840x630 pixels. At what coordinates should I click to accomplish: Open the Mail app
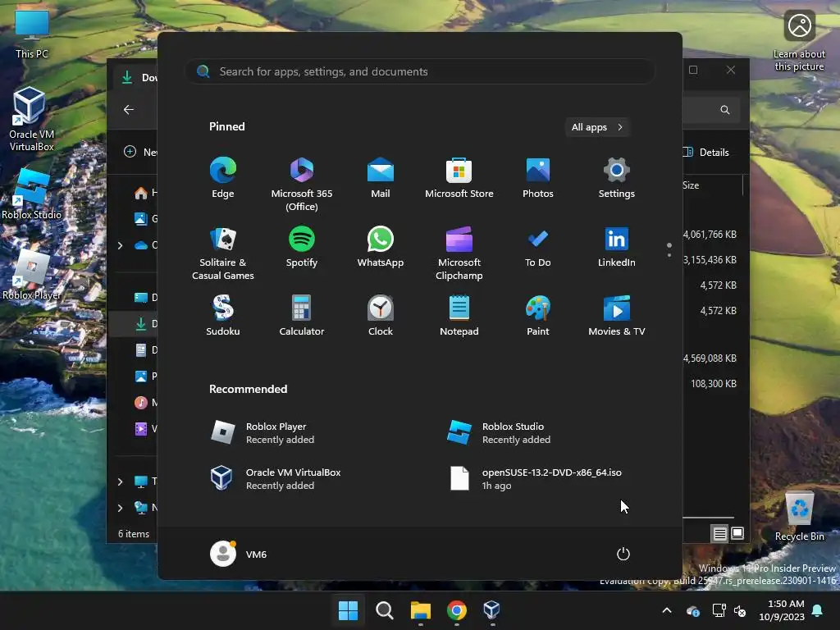[381, 178]
